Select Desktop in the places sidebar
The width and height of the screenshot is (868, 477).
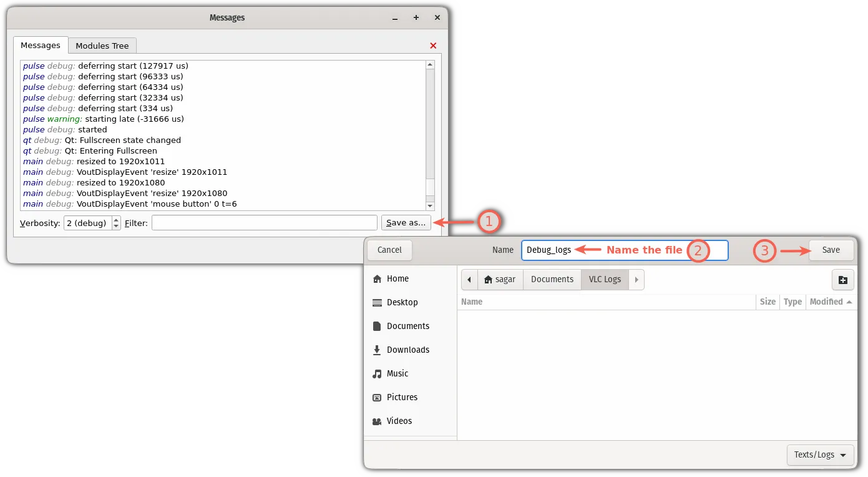pos(402,303)
